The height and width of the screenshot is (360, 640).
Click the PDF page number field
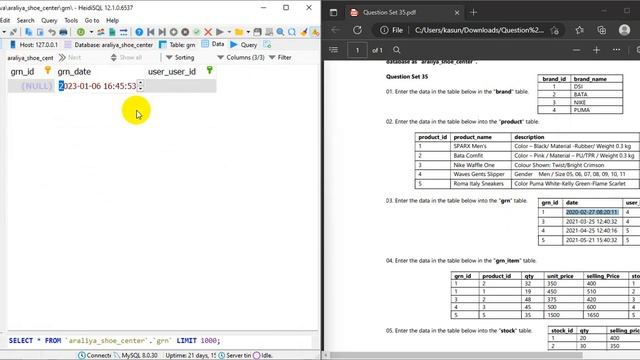(358, 50)
